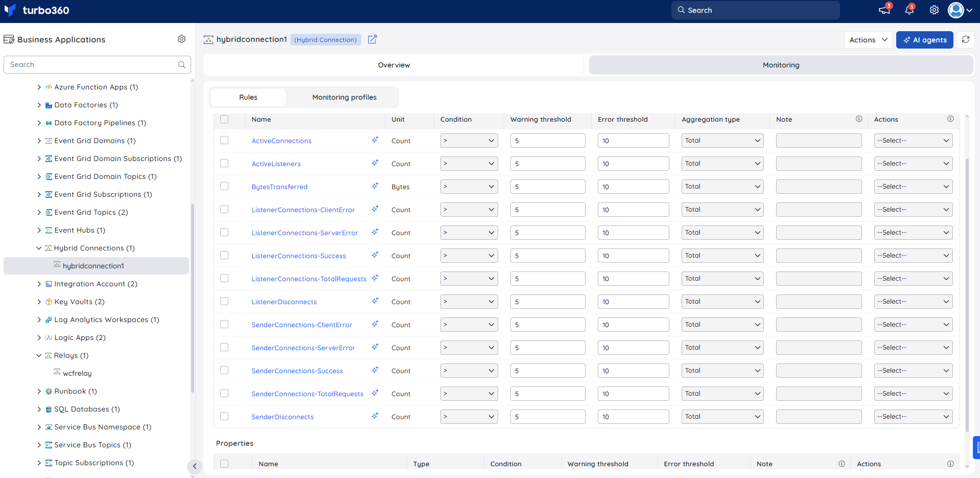Image resolution: width=980 pixels, height=478 pixels.
Task: Check the ActiveListeners rule checkbox
Action: coord(224,164)
